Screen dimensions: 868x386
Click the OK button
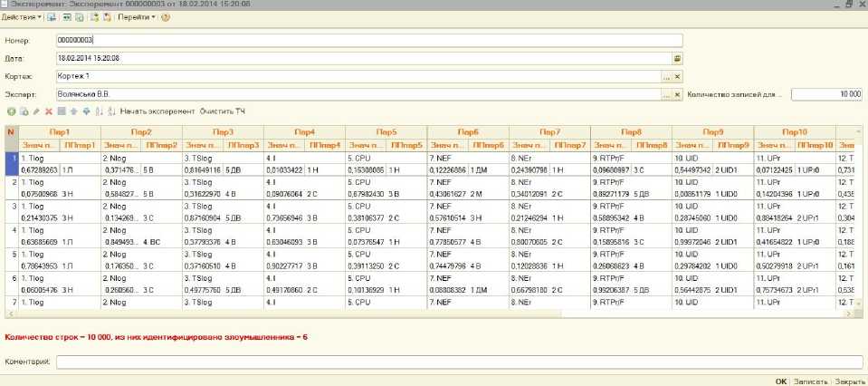781,381
